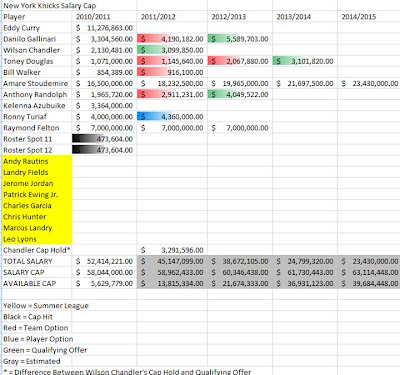Select Turiaf's blue 4,360,000.00 player option cell
Image resolution: width=400 pixels, height=375 pixels.
pyautogui.click(x=172, y=117)
